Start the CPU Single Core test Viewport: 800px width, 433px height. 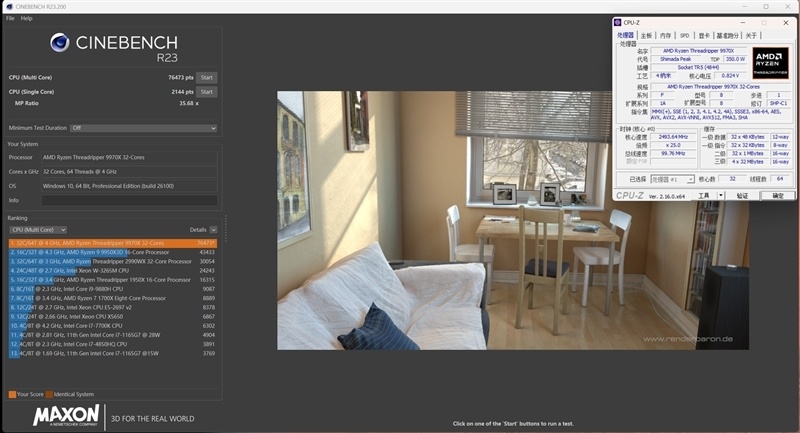206,91
